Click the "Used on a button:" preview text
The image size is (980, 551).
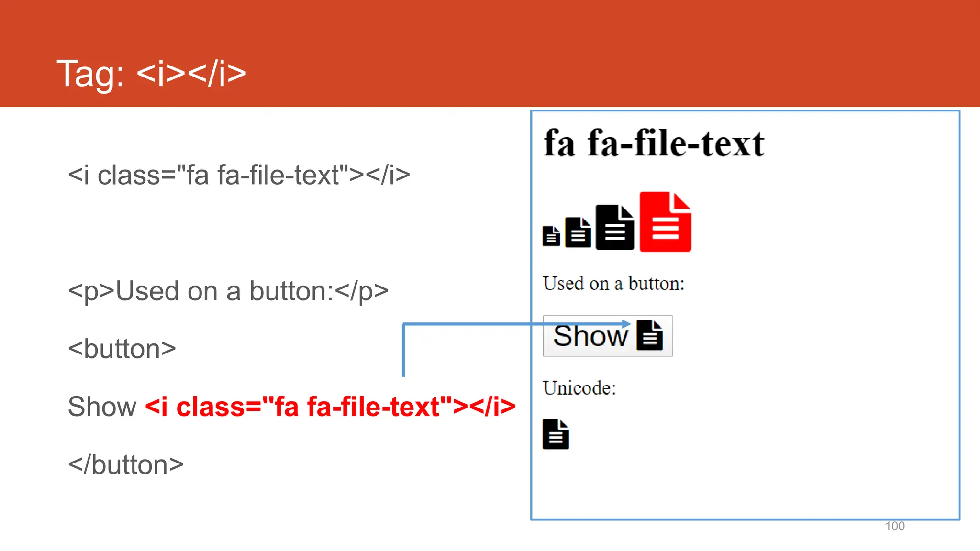click(x=613, y=283)
